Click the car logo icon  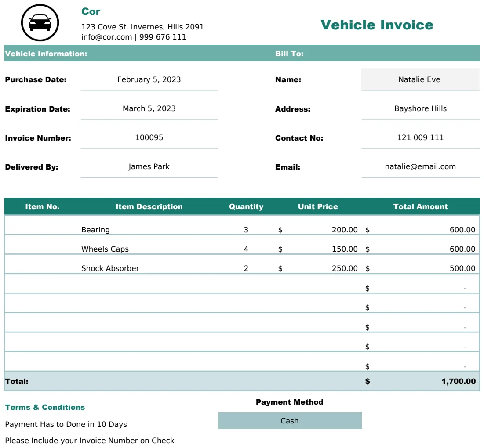click(x=40, y=22)
